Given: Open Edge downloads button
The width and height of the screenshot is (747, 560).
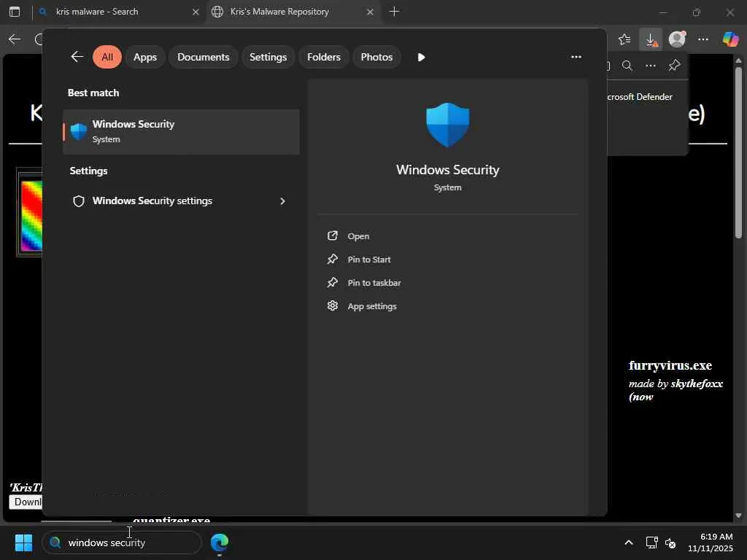Looking at the screenshot, I should (651, 39).
